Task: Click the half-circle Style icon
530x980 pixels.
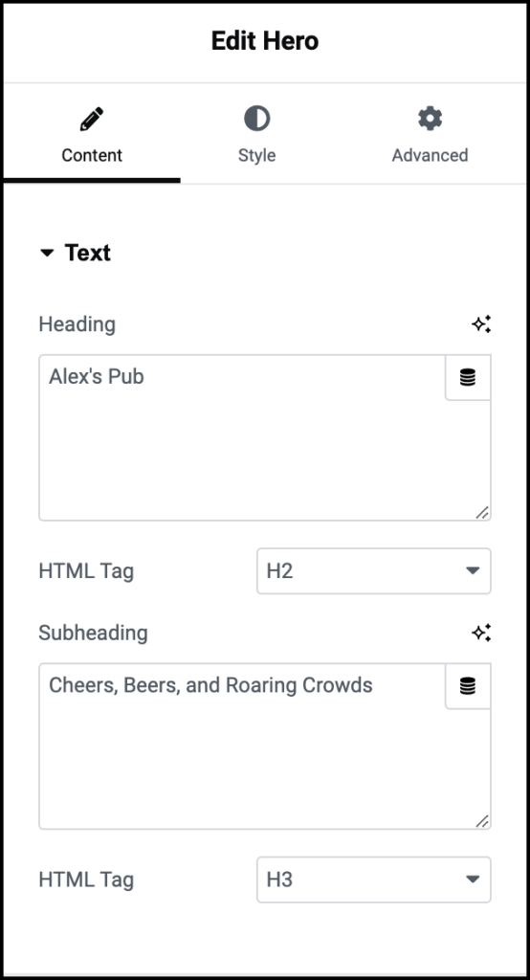Action: [x=257, y=118]
